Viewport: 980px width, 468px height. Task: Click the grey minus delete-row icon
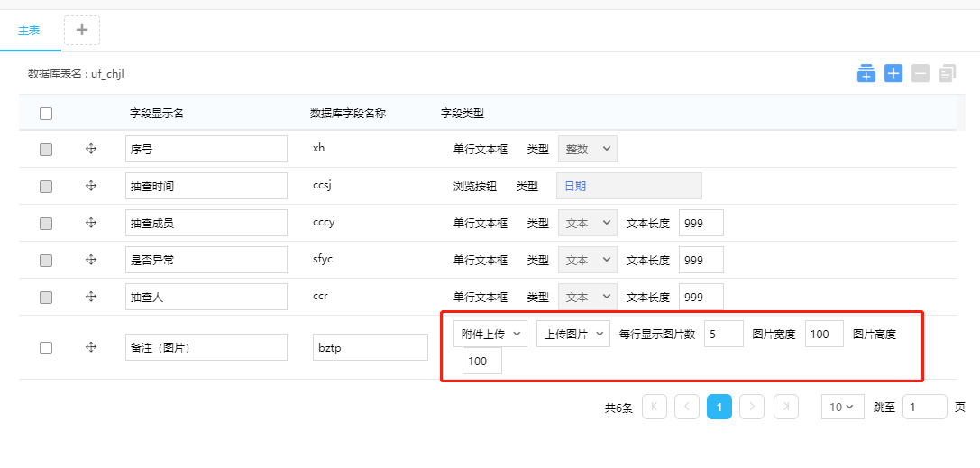tap(920, 73)
